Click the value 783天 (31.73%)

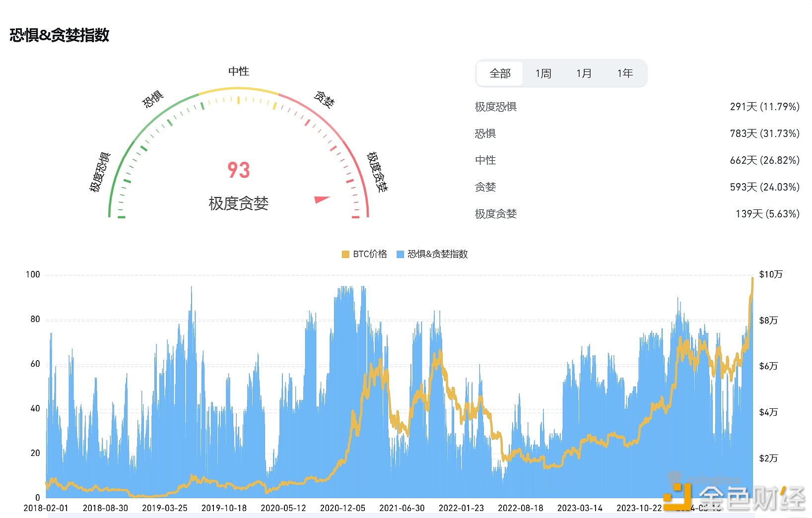[764, 133]
